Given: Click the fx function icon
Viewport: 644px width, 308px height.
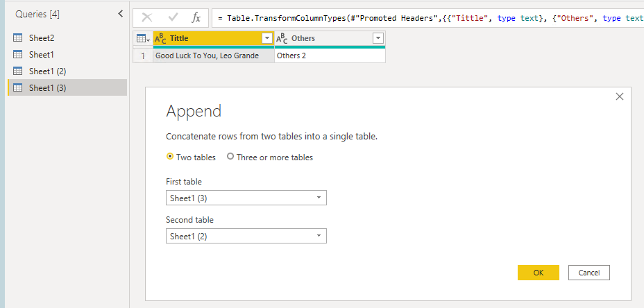Looking at the screenshot, I should (x=196, y=17).
